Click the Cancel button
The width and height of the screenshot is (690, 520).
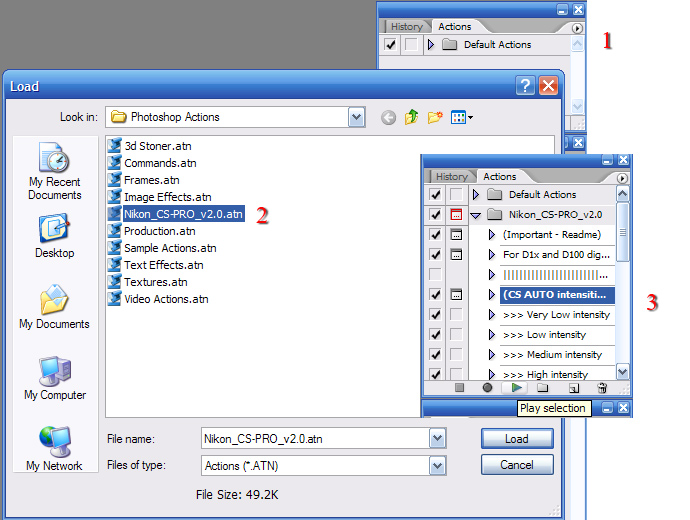pyautogui.click(x=517, y=465)
